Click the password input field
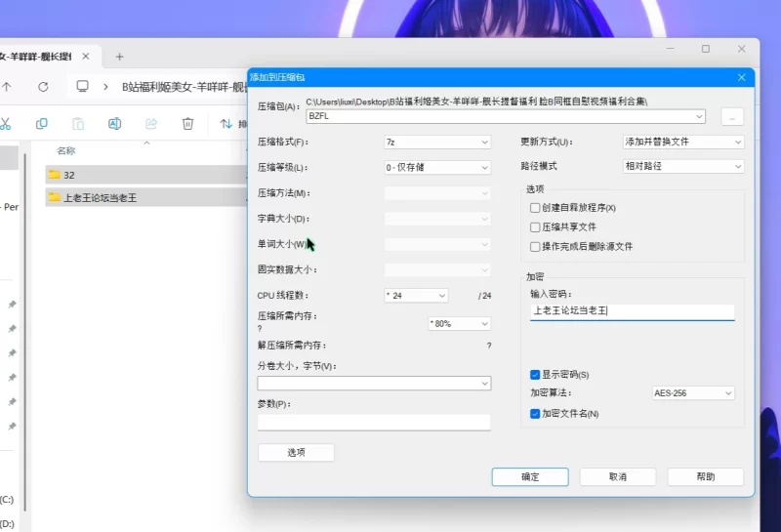The width and height of the screenshot is (781, 532). 632,311
